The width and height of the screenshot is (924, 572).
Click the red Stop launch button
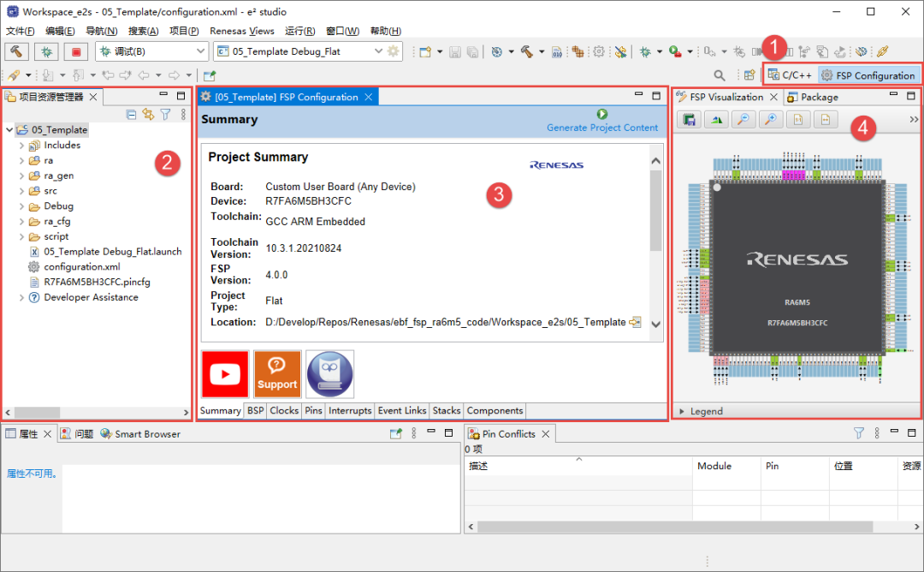click(76, 52)
